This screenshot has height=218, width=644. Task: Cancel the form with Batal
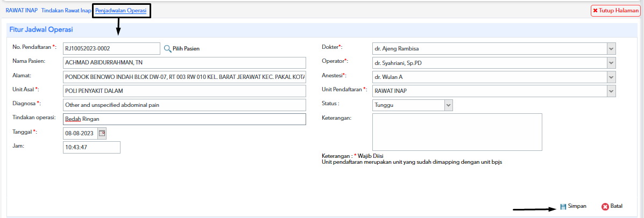[612, 207]
